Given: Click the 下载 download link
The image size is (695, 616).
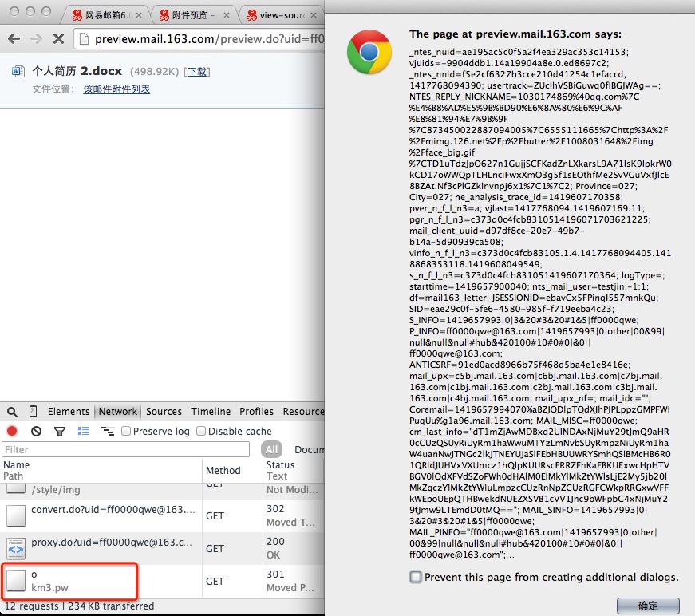Looking at the screenshot, I should pos(197,71).
